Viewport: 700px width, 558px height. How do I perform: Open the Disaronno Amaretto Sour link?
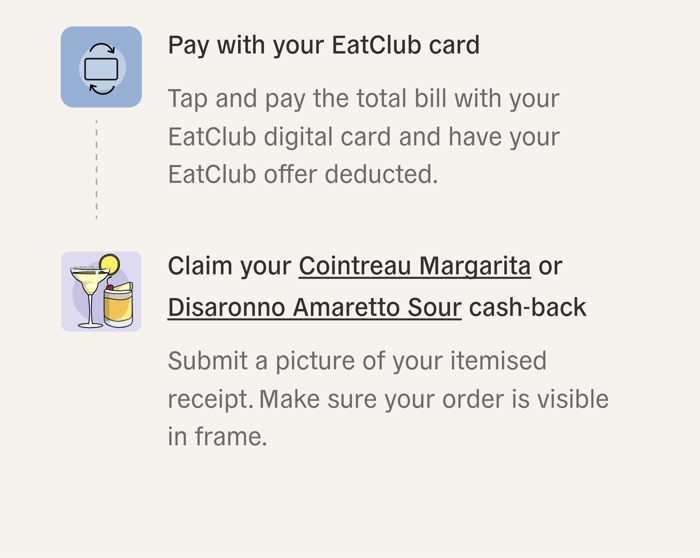[314, 307]
